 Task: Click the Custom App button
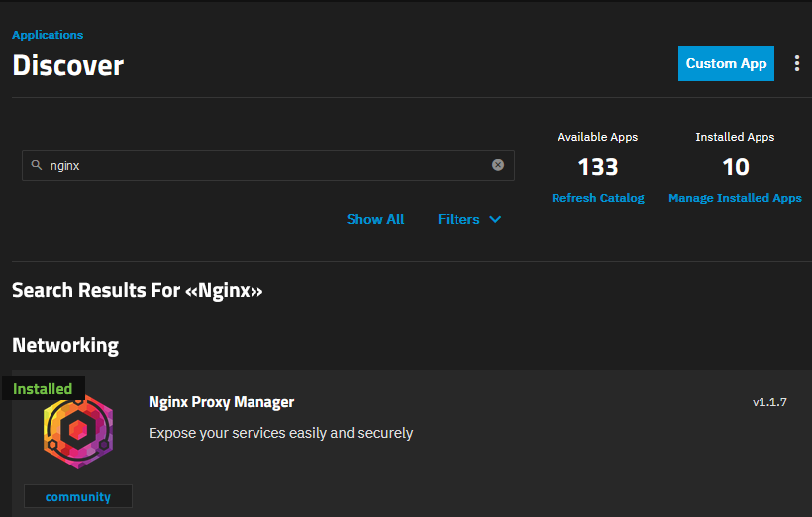(x=726, y=63)
